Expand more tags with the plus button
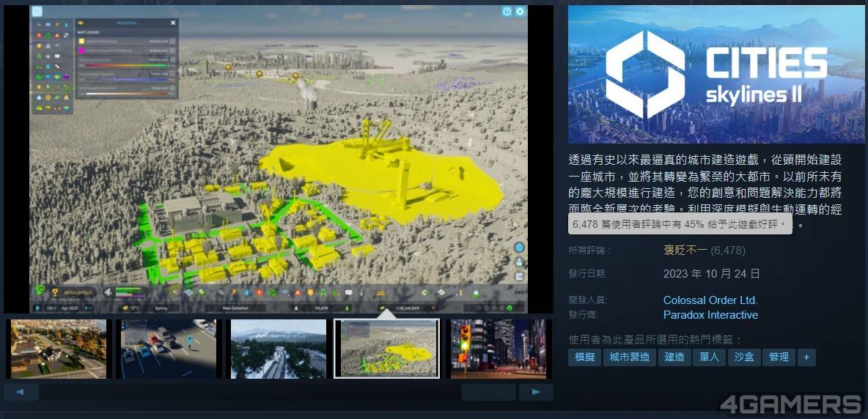The width and height of the screenshot is (868, 419). coord(806,357)
